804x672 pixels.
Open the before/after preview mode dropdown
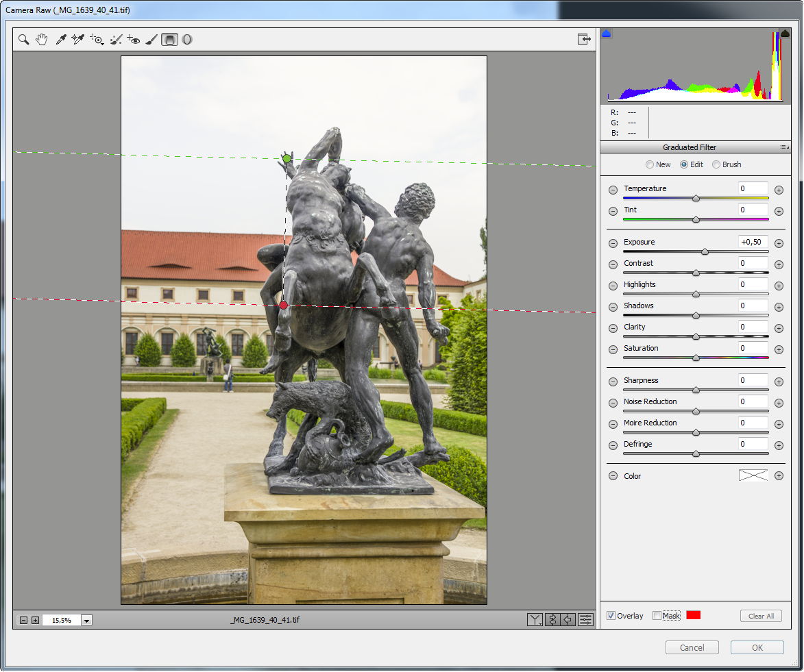pyautogui.click(x=535, y=620)
